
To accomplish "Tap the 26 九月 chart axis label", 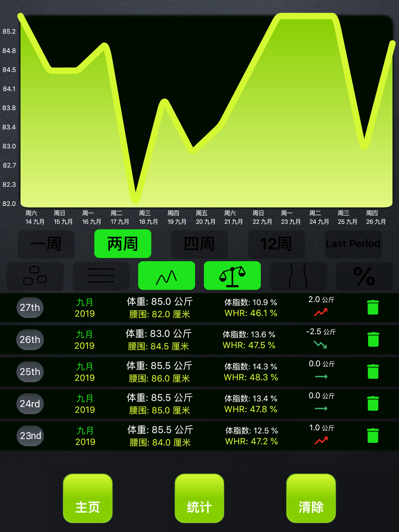I will pyautogui.click(x=376, y=222).
